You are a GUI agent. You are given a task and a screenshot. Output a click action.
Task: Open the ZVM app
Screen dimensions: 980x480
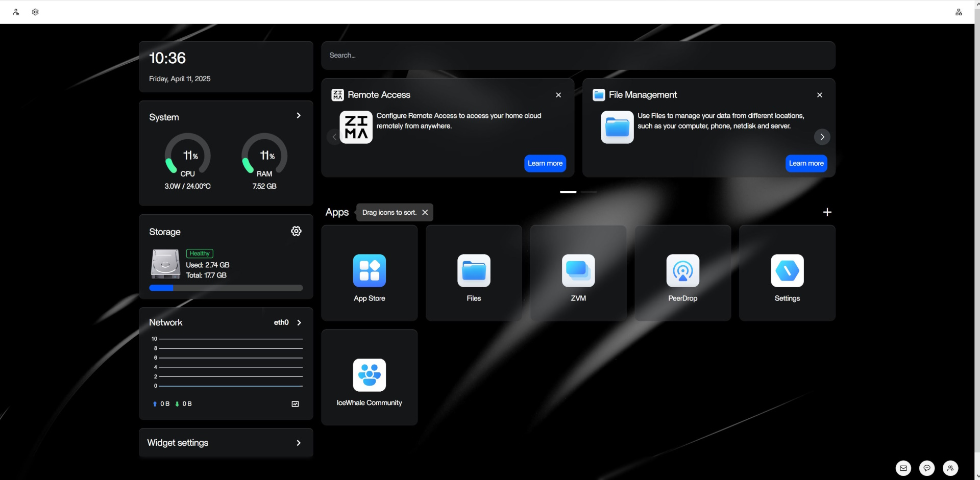point(578,272)
